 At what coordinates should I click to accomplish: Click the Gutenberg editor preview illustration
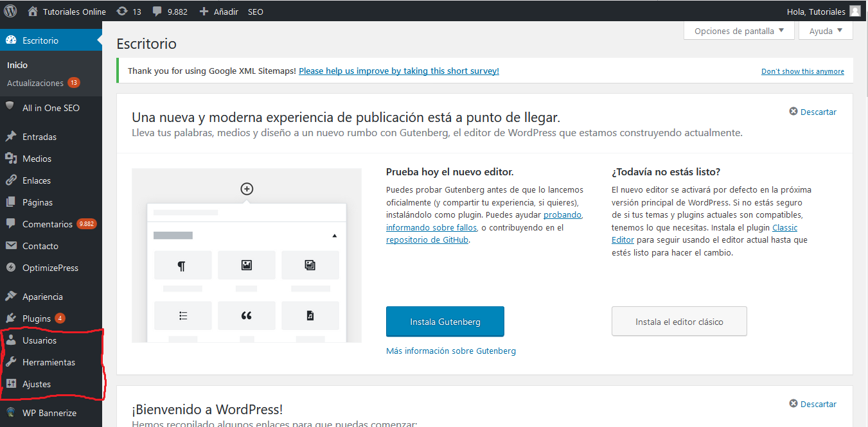click(x=247, y=256)
